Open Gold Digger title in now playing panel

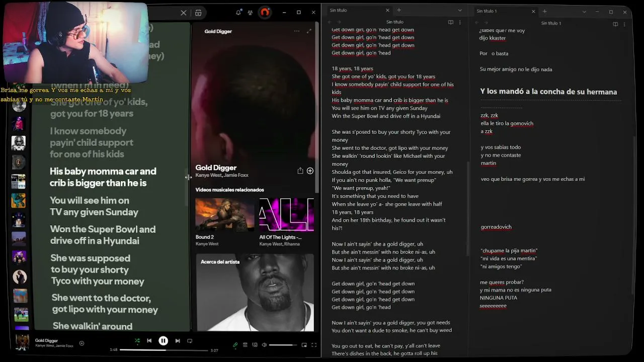pyautogui.click(x=216, y=167)
